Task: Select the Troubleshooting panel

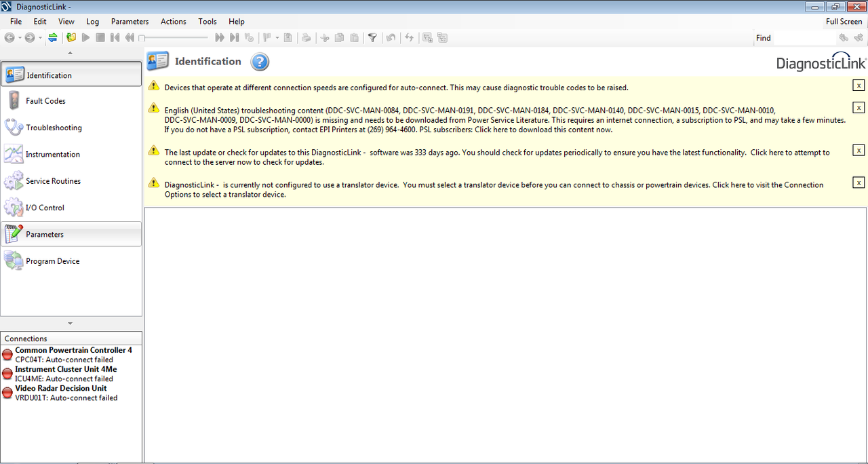Action: [x=71, y=128]
